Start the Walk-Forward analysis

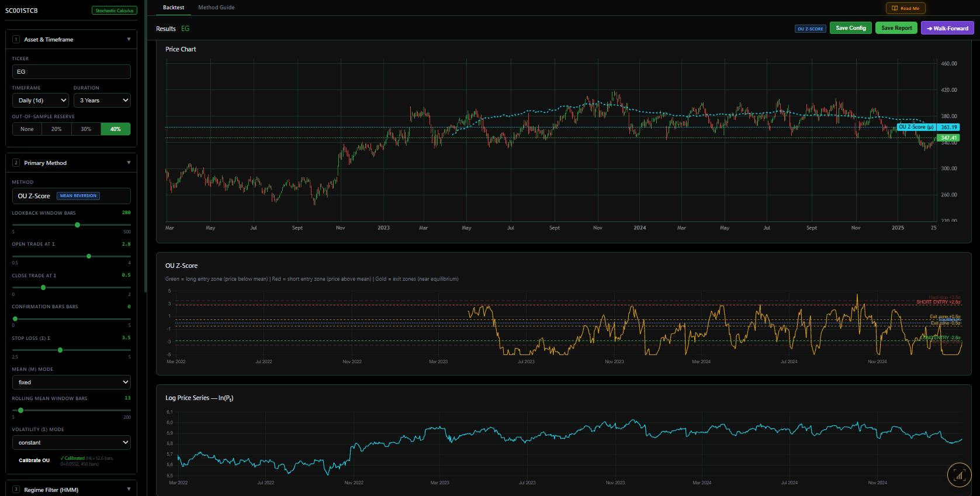pos(947,28)
